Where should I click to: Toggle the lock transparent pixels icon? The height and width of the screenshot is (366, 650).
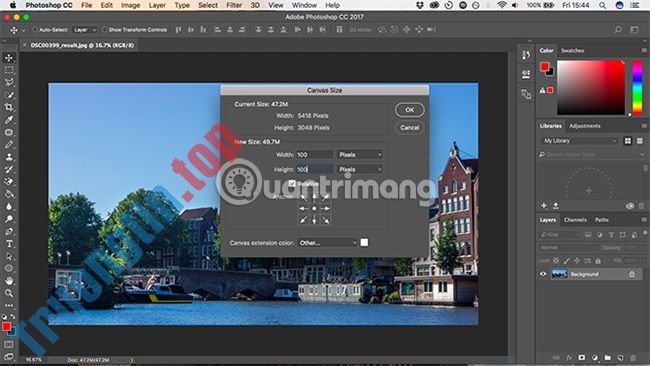pyautogui.click(x=555, y=261)
